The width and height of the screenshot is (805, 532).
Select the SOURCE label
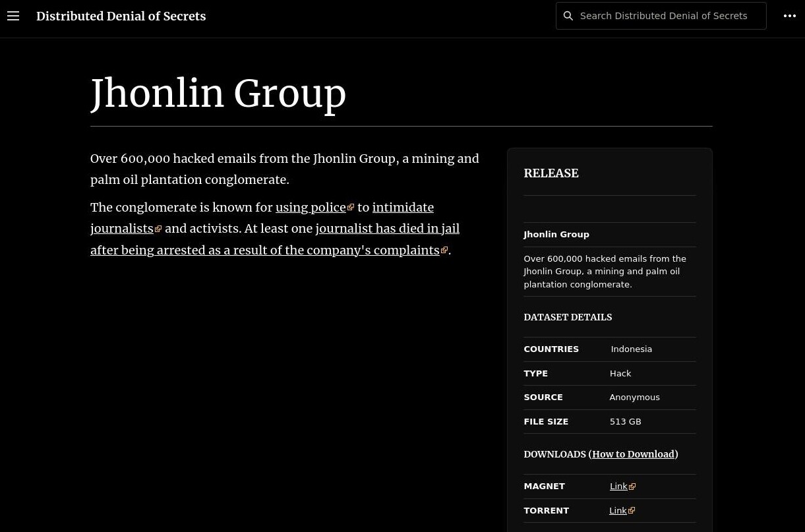tap(543, 398)
